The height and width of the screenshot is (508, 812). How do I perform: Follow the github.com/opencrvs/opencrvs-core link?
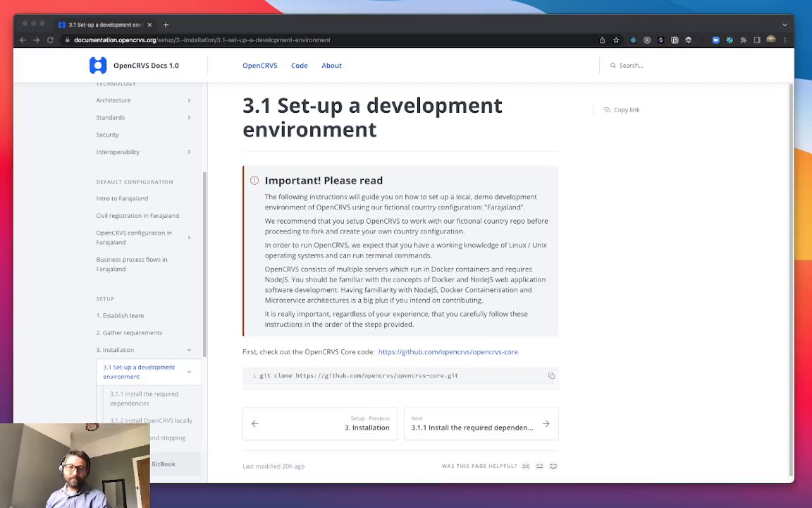448,351
